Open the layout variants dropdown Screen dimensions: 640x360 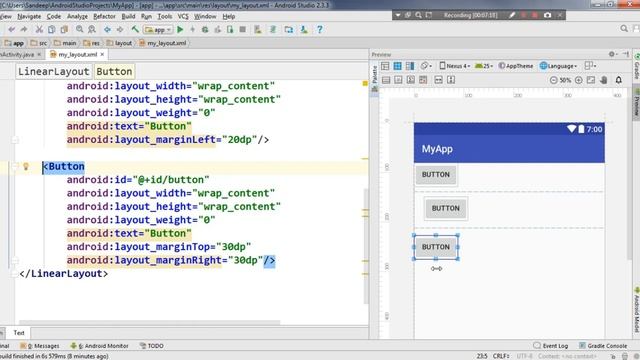click(590, 66)
